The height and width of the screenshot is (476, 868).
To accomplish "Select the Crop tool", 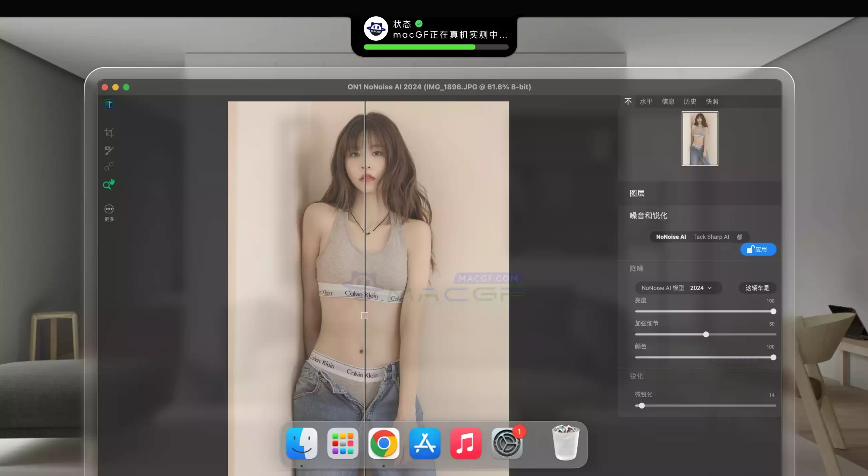I will tap(109, 132).
